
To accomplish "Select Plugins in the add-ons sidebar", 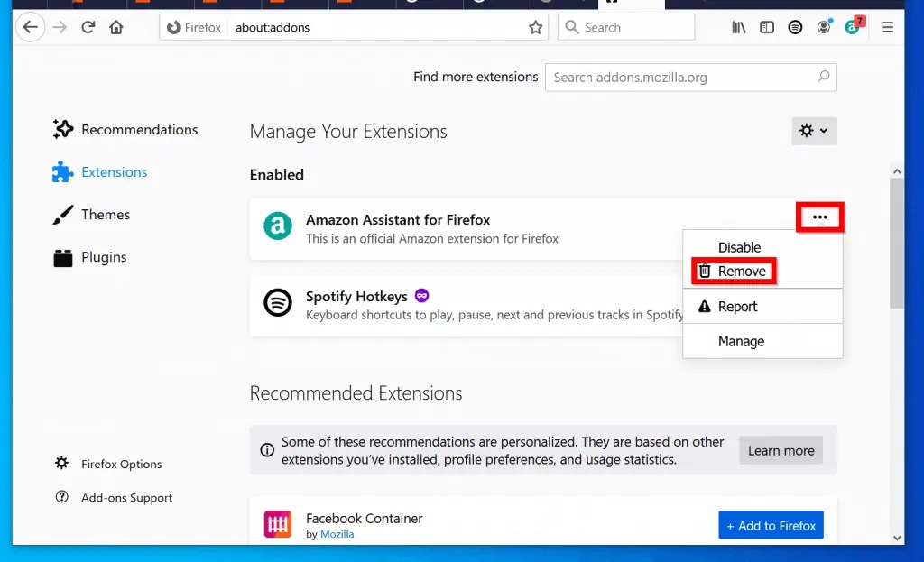I will 103,257.
